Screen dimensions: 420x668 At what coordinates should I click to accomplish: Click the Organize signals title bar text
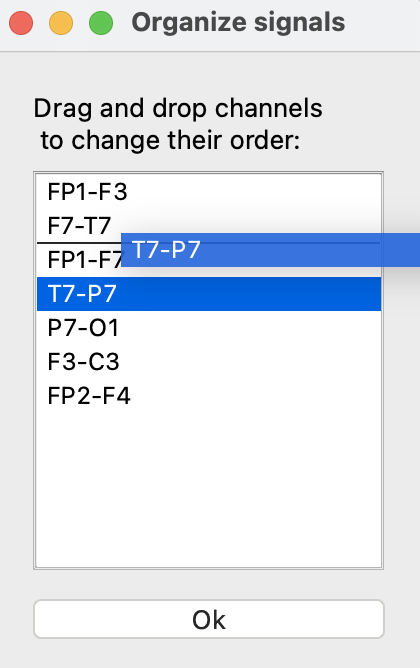pyautogui.click(x=238, y=23)
